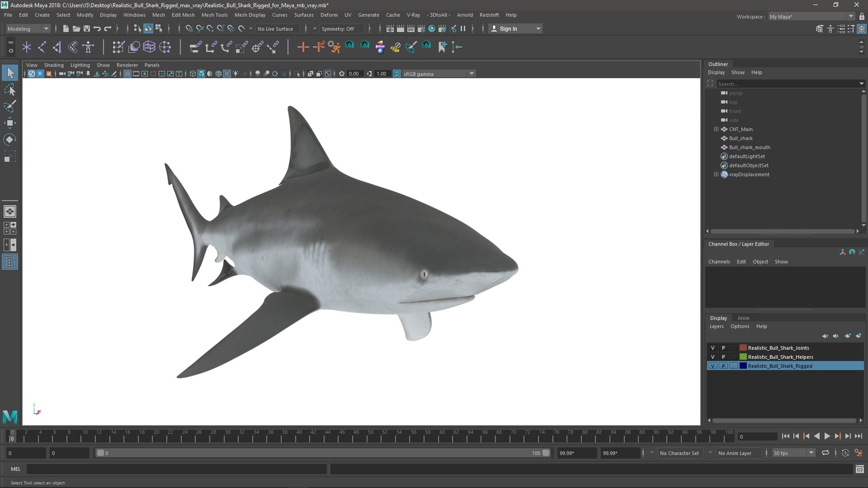Click the New Scene icon
Image resolution: width=868 pixels, height=488 pixels.
coord(66,28)
